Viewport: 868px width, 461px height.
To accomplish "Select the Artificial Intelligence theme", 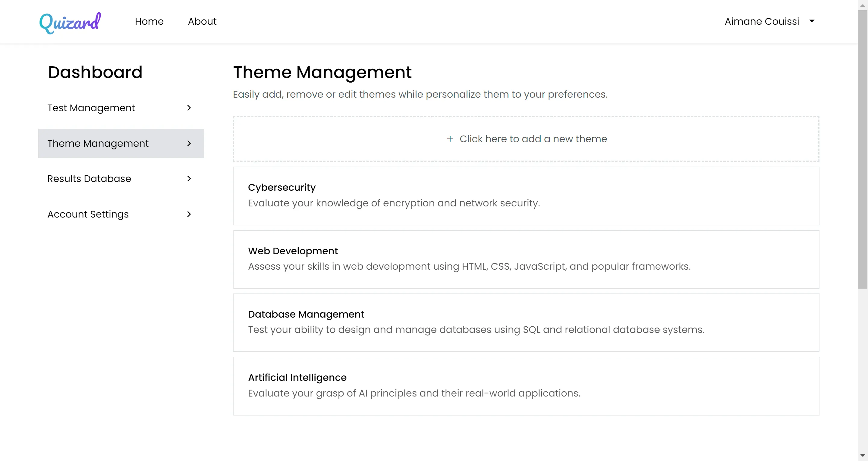I will pyautogui.click(x=526, y=386).
